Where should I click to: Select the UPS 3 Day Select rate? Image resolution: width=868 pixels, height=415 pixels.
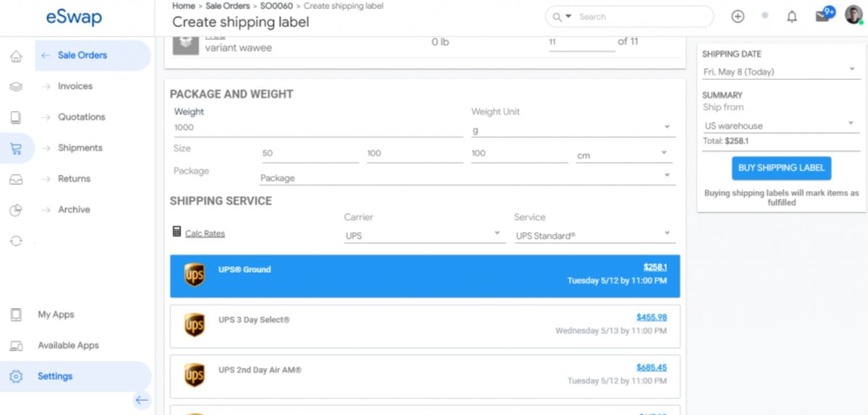pyautogui.click(x=425, y=326)
